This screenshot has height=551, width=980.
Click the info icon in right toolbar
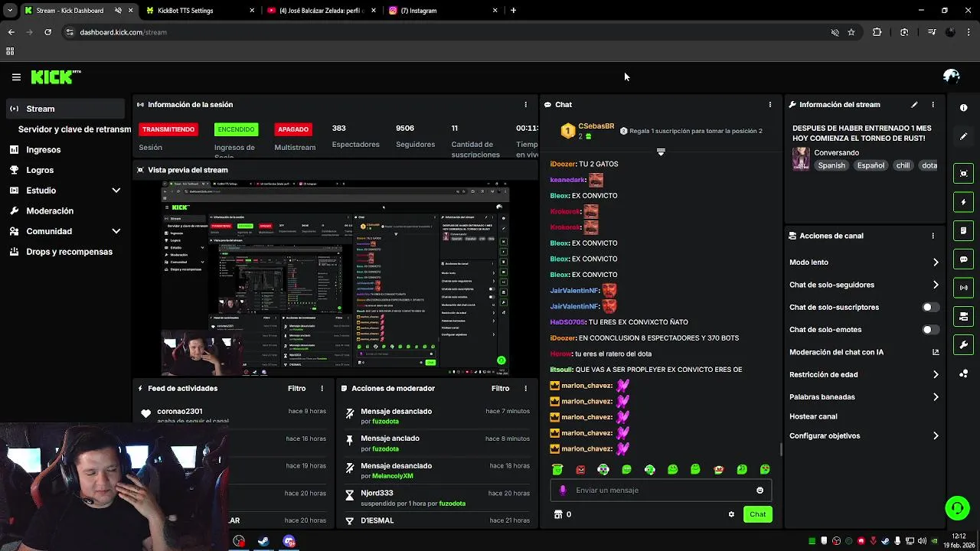click(x=963, y=108)
